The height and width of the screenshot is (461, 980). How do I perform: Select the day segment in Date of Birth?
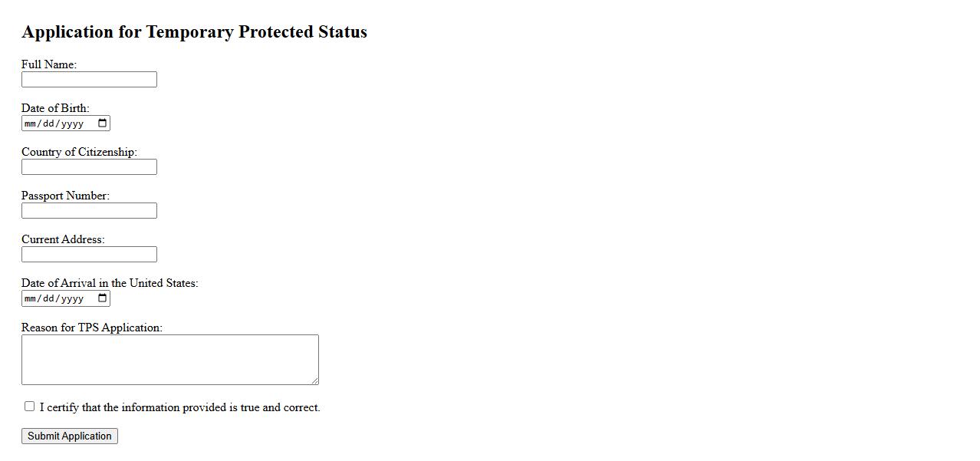(x=48, y=123)
